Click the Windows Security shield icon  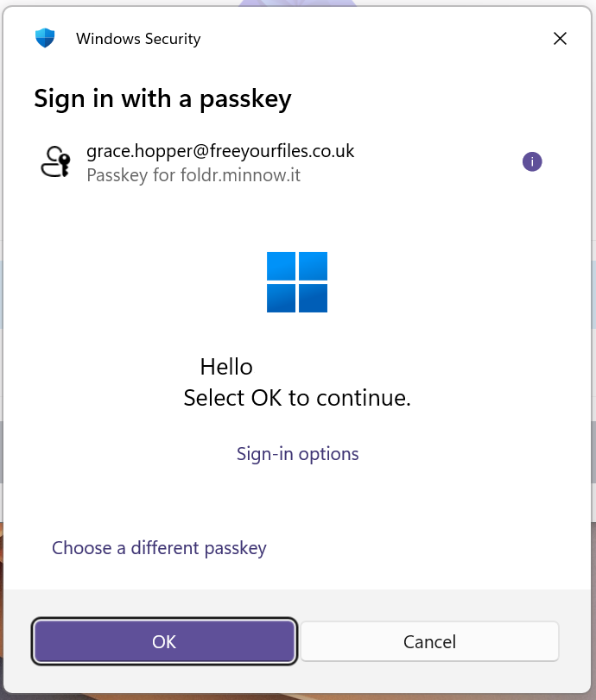pos(45,39)
